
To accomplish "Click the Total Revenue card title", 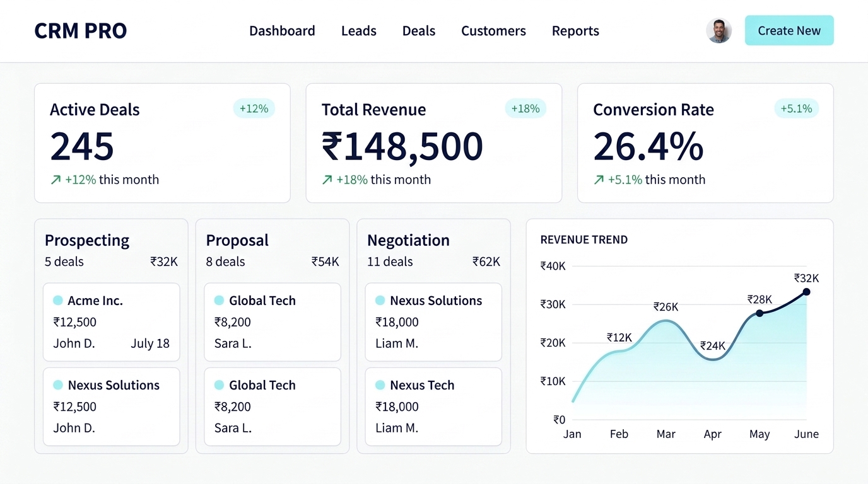I will (x=373, y=110).
